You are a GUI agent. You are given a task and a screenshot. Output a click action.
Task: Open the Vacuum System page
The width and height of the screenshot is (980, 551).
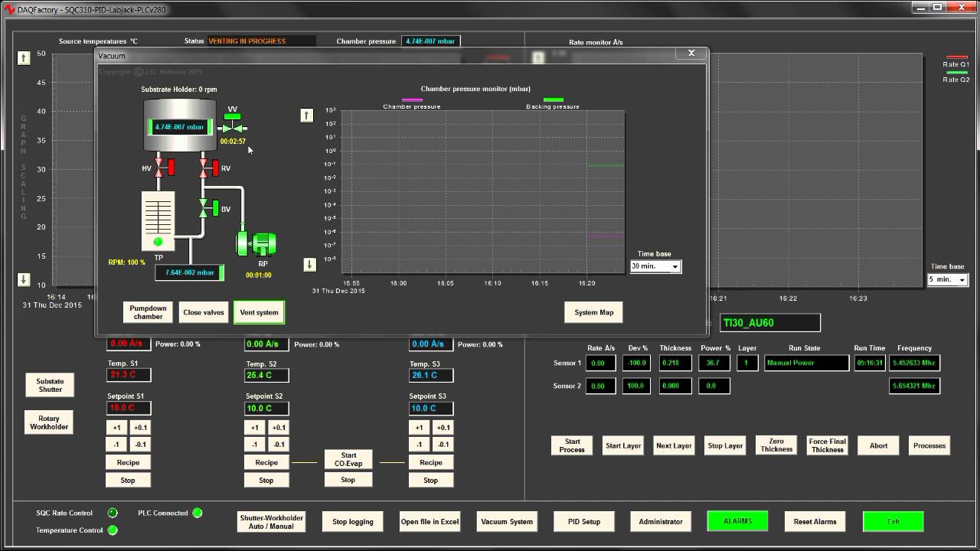506,522
